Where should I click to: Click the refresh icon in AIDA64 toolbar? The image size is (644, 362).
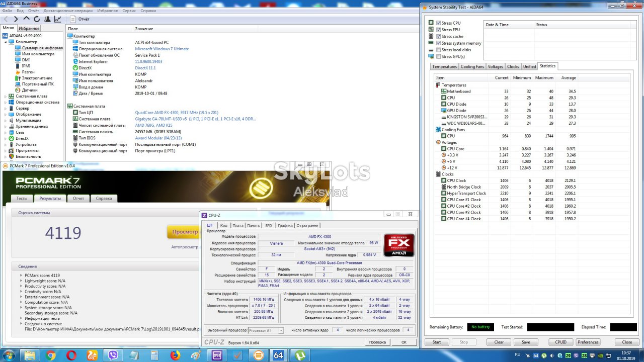37,19
